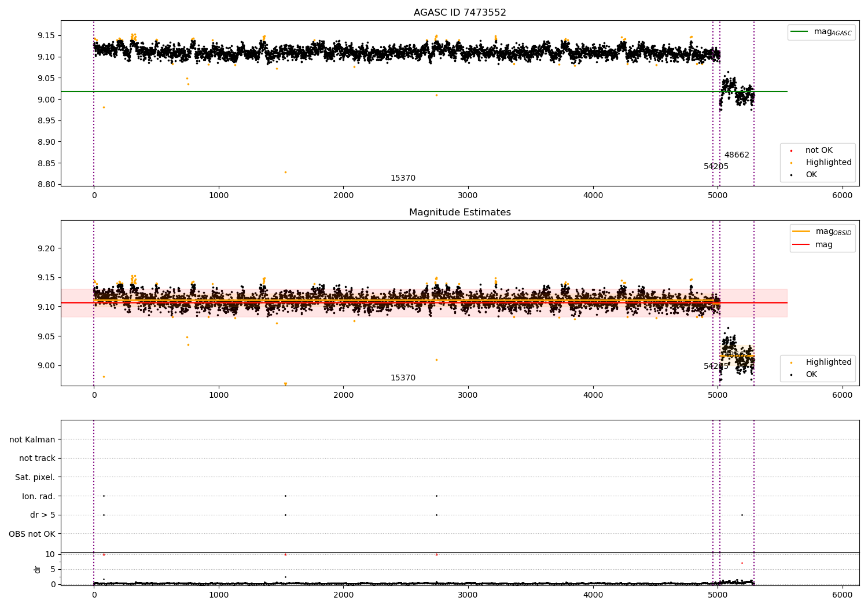This screenshot has height=608, width=868.
Task: Click the "15370" annotation in the top plot
Action: (x=403, y=178)
